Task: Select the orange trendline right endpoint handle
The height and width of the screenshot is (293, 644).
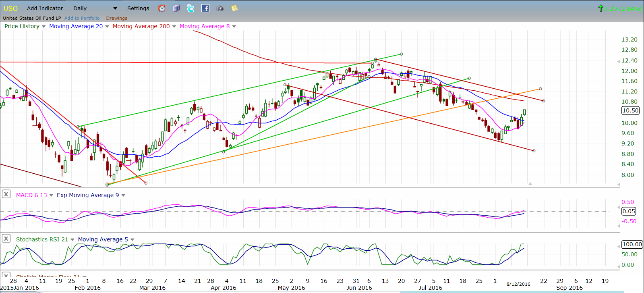Action: (540, 89)
